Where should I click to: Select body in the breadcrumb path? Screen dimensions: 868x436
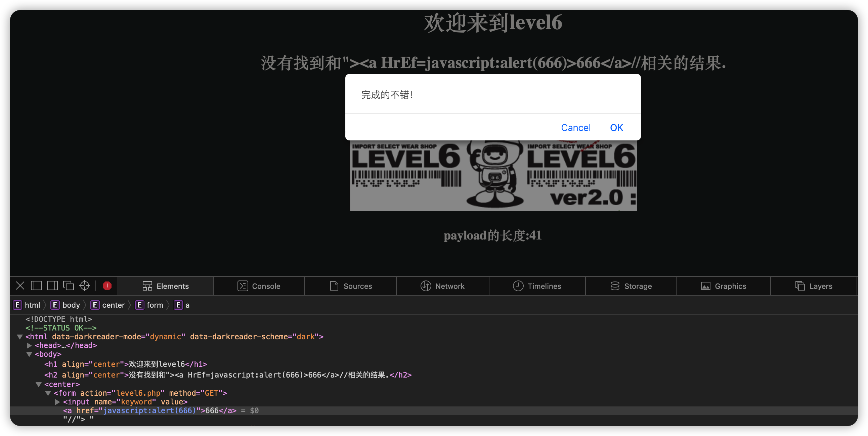coord(66,305)
